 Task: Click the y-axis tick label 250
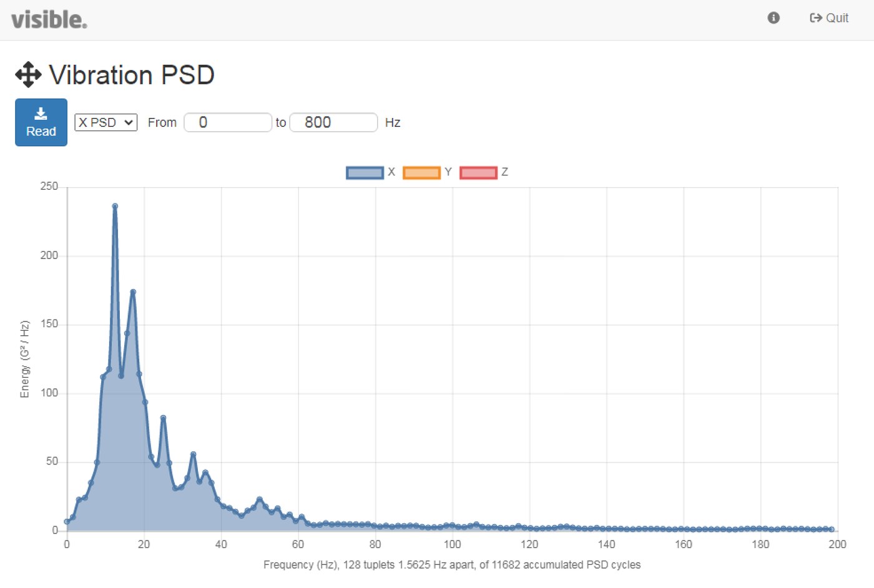[49, 186]
